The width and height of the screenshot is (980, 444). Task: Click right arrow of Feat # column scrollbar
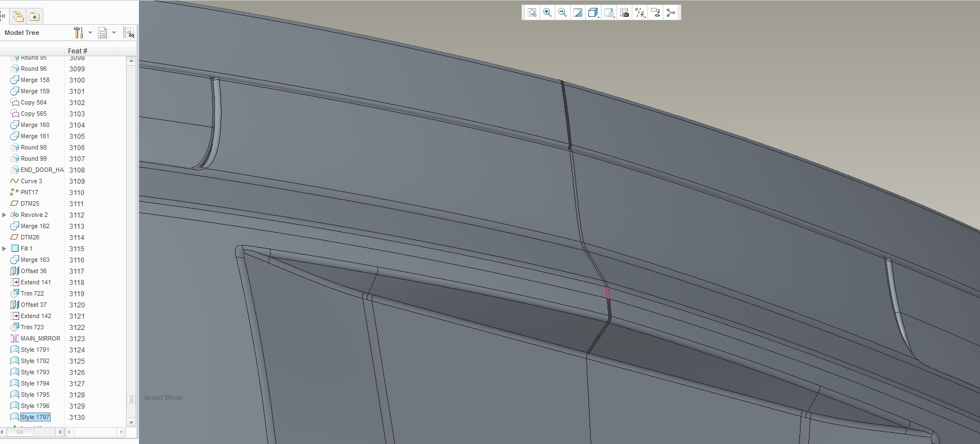click(121, 432)
